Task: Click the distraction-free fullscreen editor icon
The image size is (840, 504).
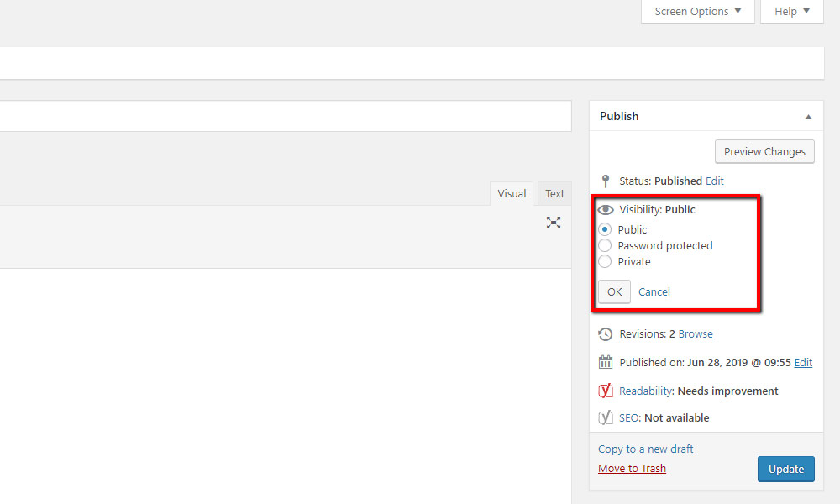Action: tap(554, 223)
